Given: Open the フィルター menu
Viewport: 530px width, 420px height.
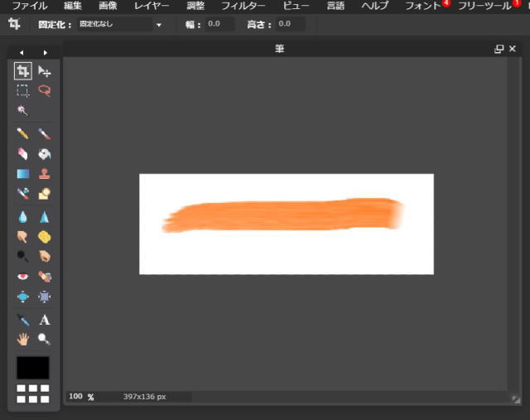Looking at the screenshot, I should [x=243, y=6].
